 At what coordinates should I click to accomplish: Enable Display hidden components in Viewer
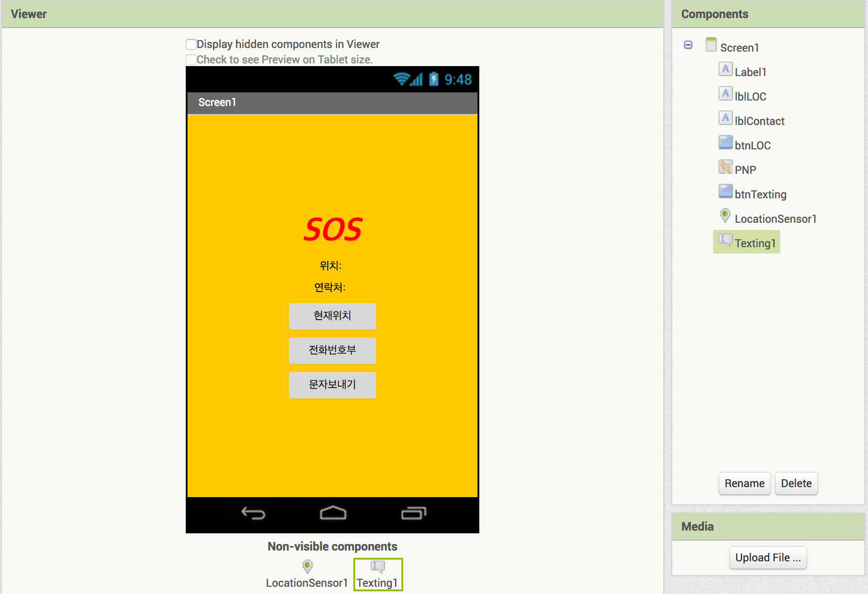191,44
